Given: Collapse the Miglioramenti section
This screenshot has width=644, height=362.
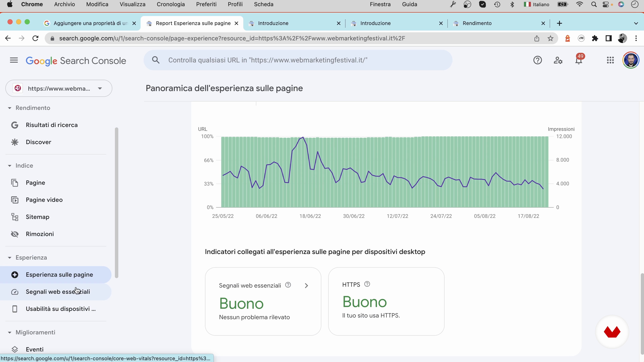Looking at the screenshot, I should pyautogui.click(x=10, y=332).
